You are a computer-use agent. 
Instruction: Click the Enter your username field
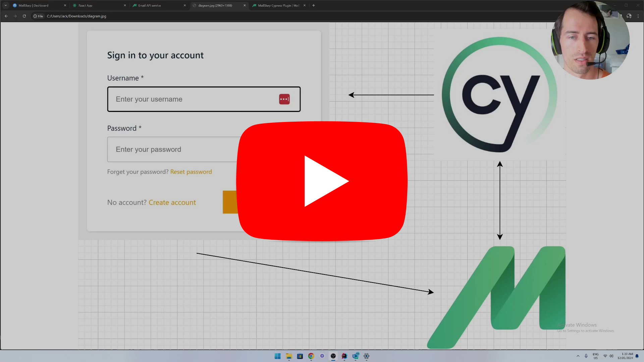[204, 99]
